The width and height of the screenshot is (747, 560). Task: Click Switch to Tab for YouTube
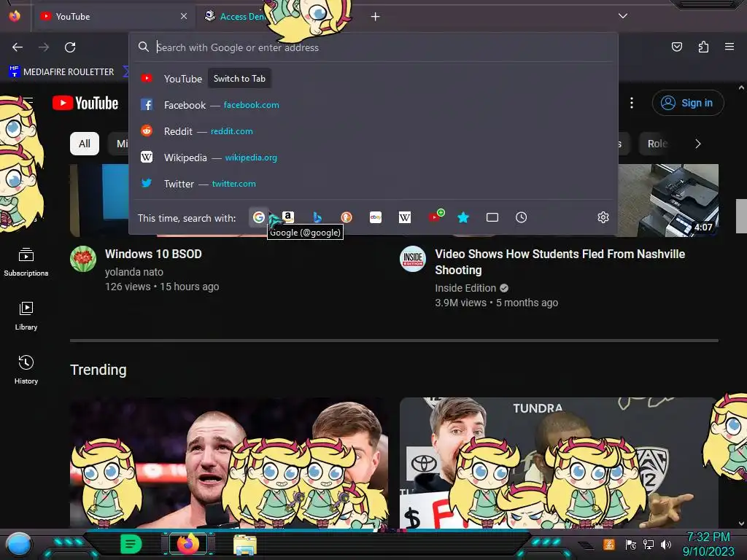[x=239, y=79]
